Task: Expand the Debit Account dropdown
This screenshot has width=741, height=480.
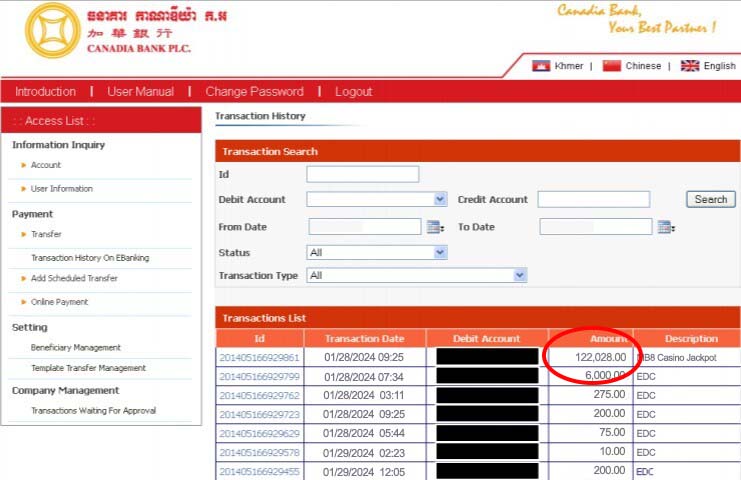Action: click(x=440, y=200)
